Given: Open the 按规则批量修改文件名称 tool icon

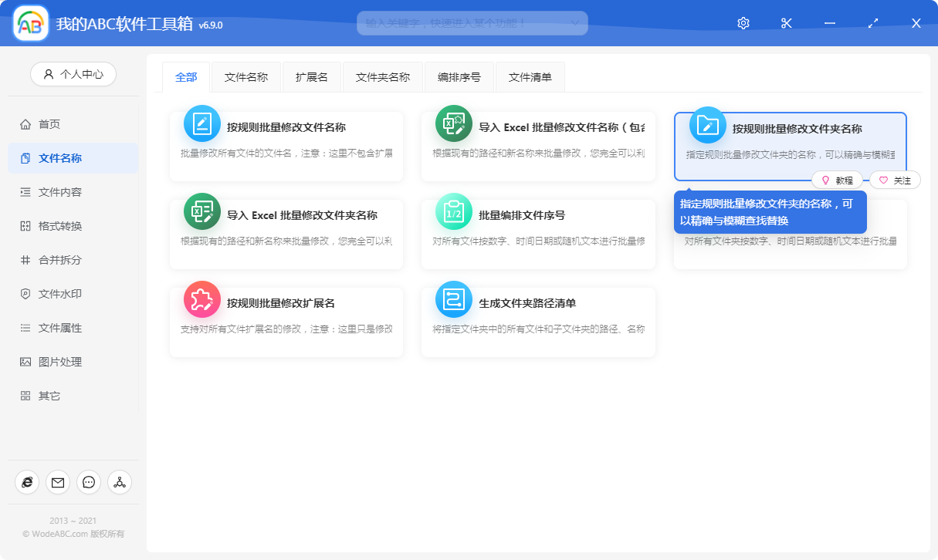Looking at the screenshot, I should pos(201,123).
